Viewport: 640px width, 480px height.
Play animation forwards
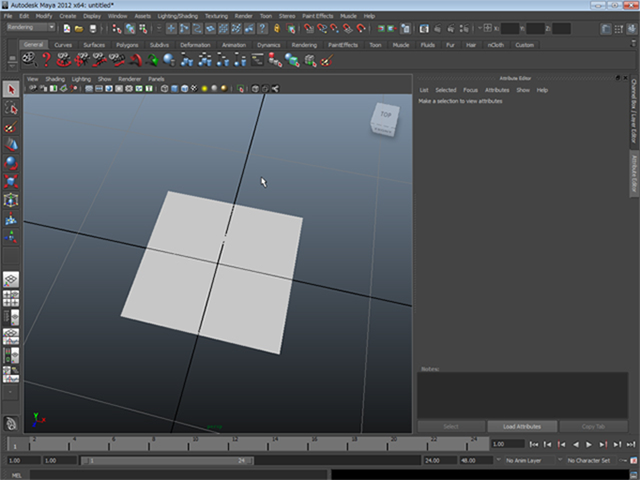pos(589,444)
